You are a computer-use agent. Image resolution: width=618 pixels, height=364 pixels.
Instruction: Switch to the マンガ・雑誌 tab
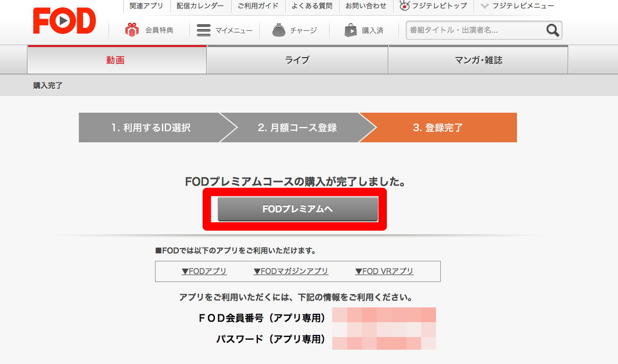tap(478, 60)
